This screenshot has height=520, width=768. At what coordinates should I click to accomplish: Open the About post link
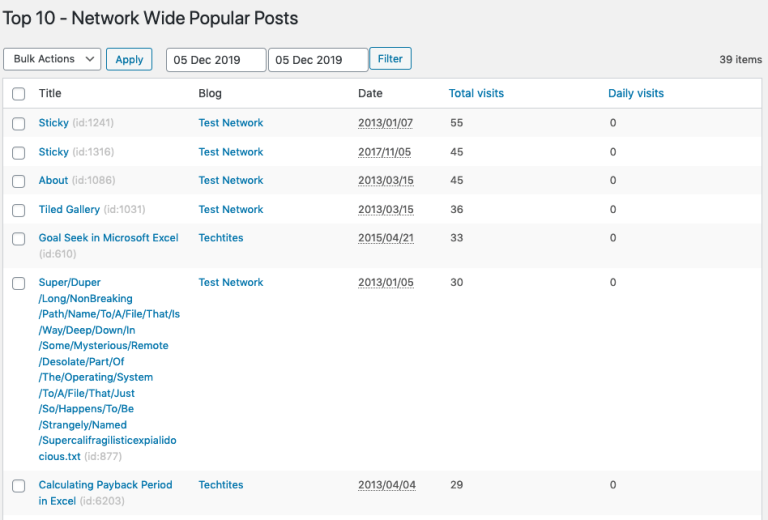53,180
